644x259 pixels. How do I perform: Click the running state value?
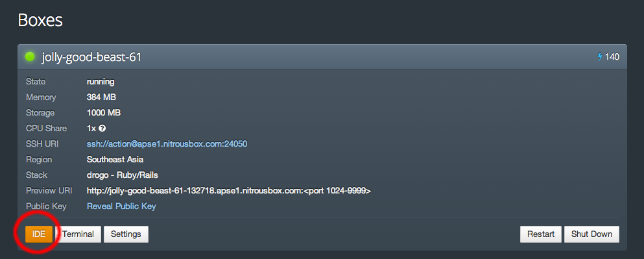(x=101, y=82)
